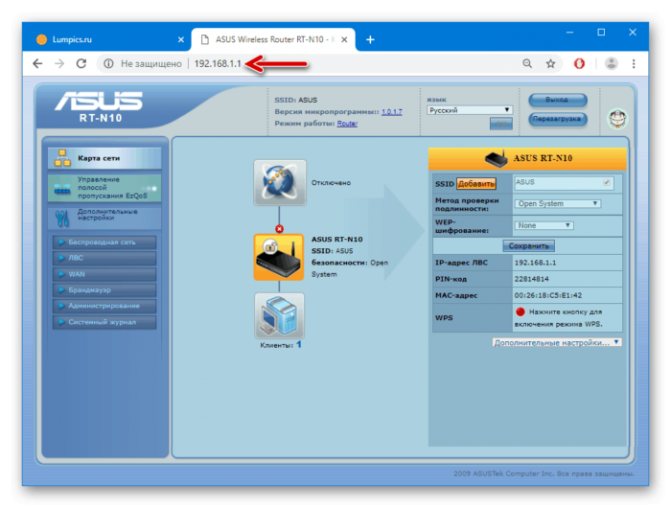Click the address bar URL 192.168.1.1
The image size is (671, 508).
(x=218, y=64)
